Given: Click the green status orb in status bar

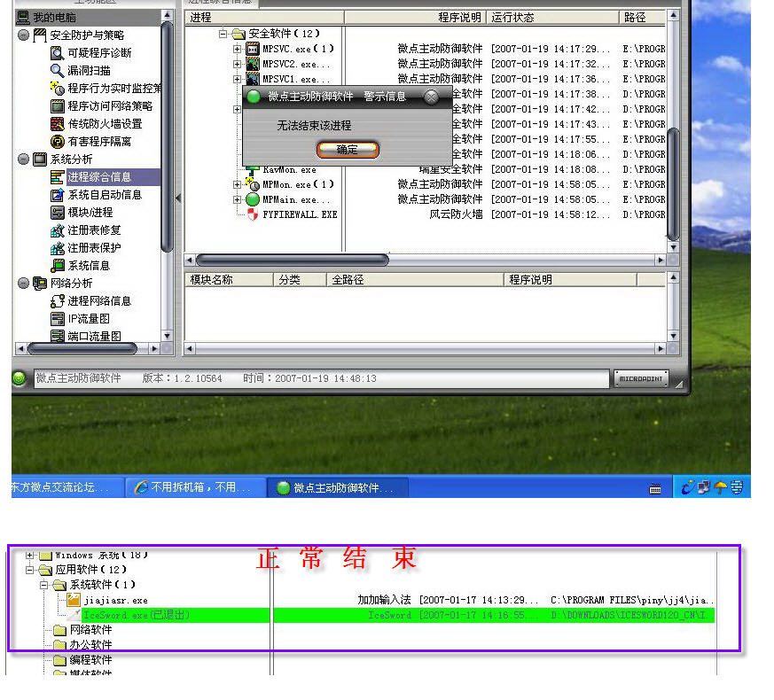Looking at the screenshot, I should 20,378.
